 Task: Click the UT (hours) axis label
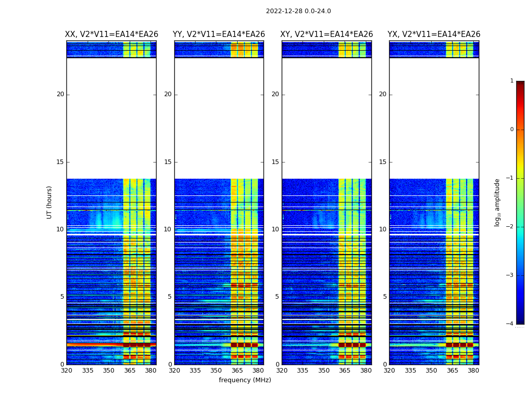pos(50,202)
